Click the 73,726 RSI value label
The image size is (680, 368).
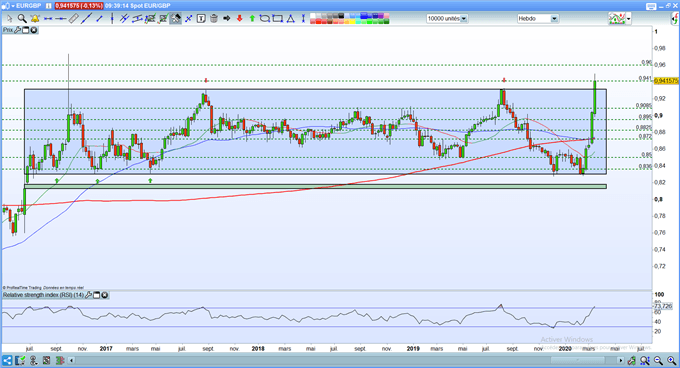coord(663,306)
